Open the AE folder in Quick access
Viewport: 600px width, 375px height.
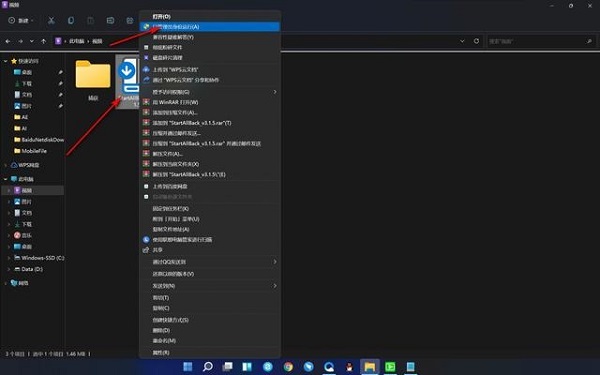tap(21, 117)
